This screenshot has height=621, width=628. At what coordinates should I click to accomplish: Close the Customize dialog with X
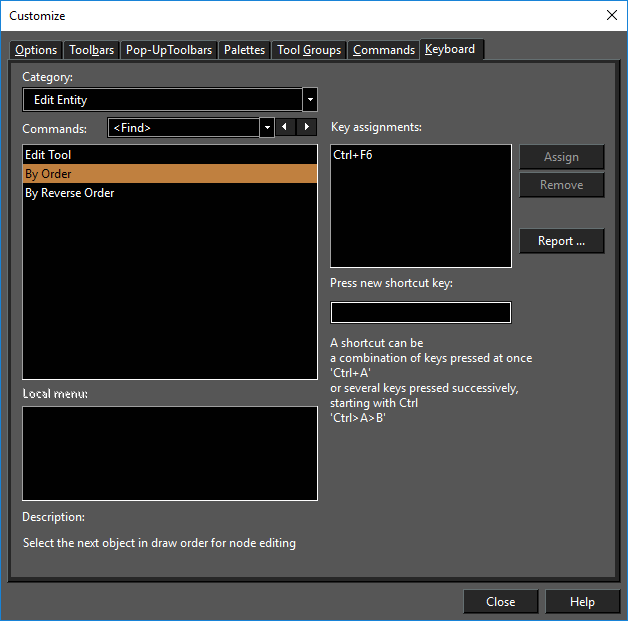(611, 15)
